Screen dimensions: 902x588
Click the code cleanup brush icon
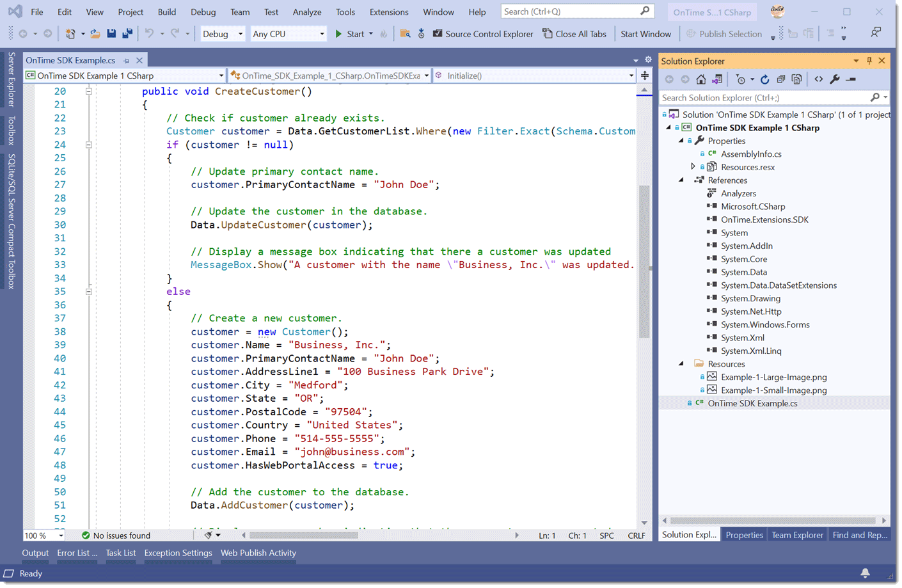(x=209, y=535)
